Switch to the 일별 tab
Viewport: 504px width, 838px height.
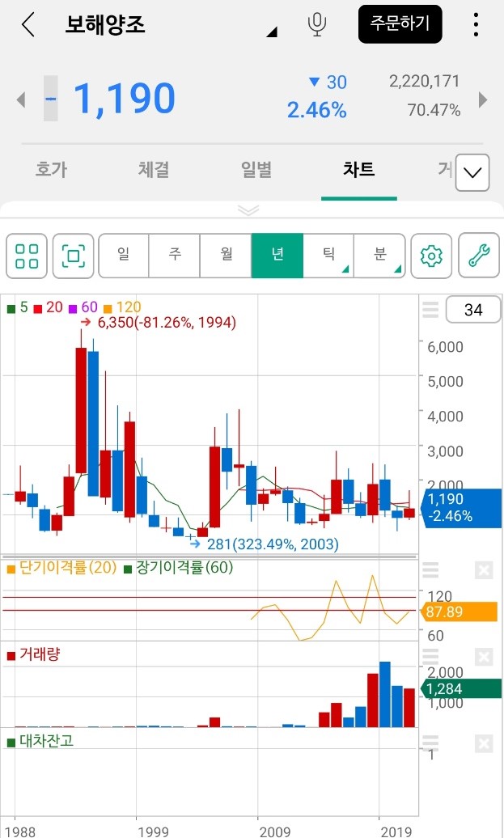coord(256,170)
